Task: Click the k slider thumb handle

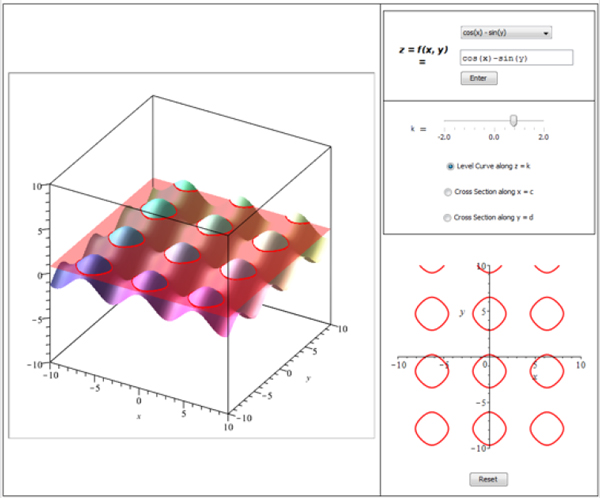Action: point(513,120)
